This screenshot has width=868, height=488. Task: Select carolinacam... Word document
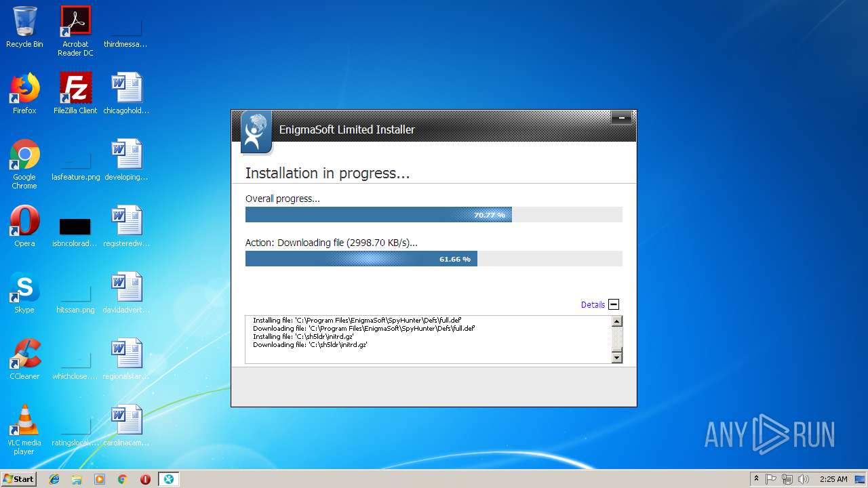point(126,426)
